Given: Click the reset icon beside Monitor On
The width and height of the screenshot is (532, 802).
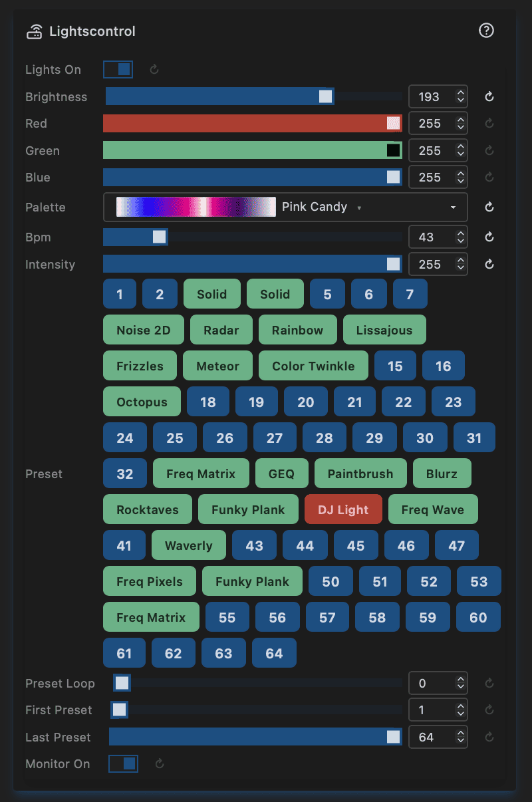Looking at the screenshot, I should [160, 764].
